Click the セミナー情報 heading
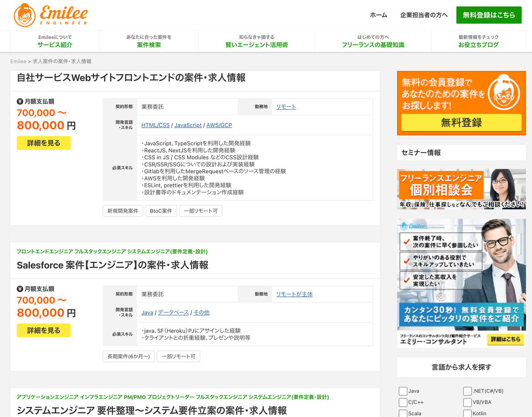This screenshot has height=417, width=532. pyautogui.click(x=421, y=152)
